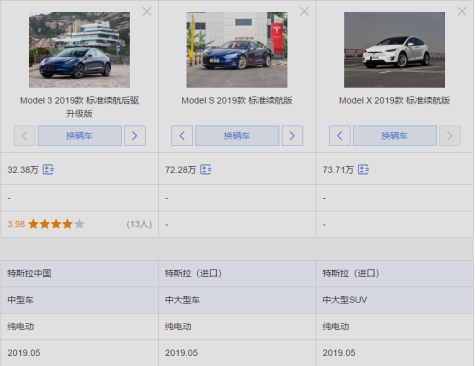Click the 32.38万 price
This screenshot has width=475, height=366.
(23, 170)
